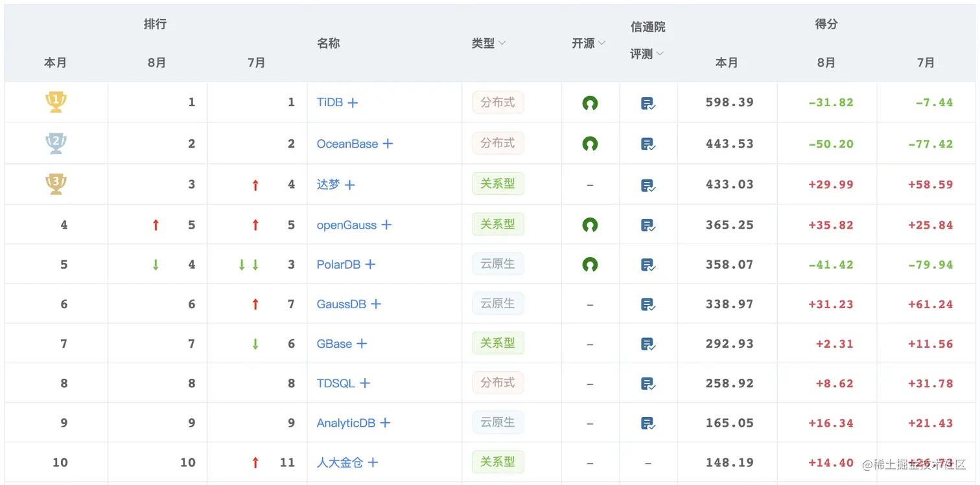
Task: Click the 名称 column header
Action: tap(329, 43)
